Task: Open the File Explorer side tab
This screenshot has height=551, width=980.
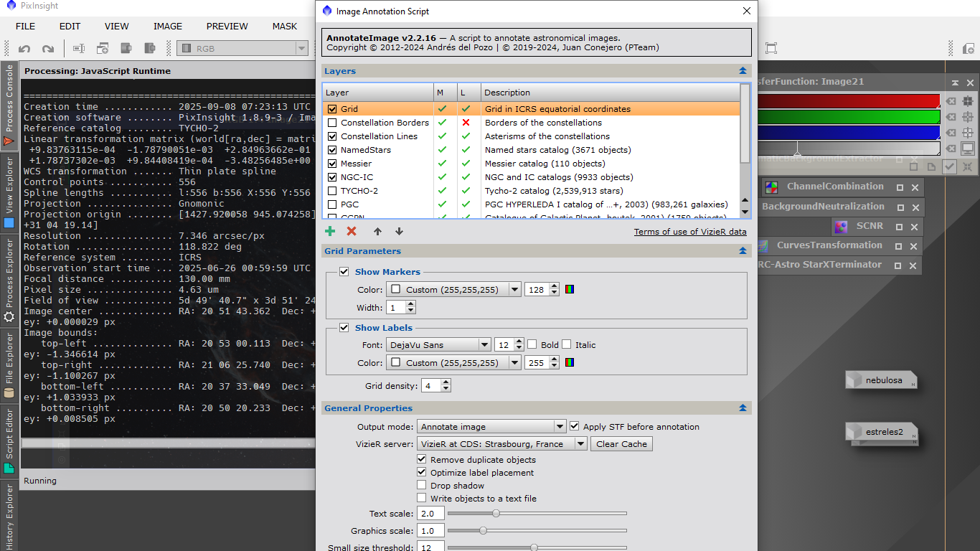Action: pos(9,366)
